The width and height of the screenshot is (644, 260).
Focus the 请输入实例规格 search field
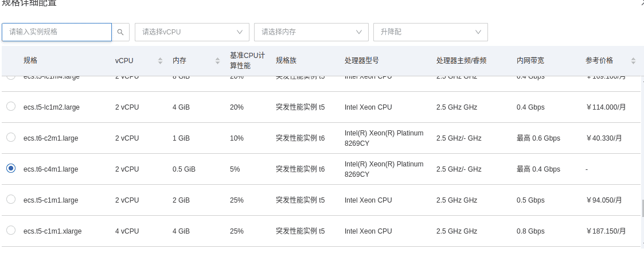[57, 32]
